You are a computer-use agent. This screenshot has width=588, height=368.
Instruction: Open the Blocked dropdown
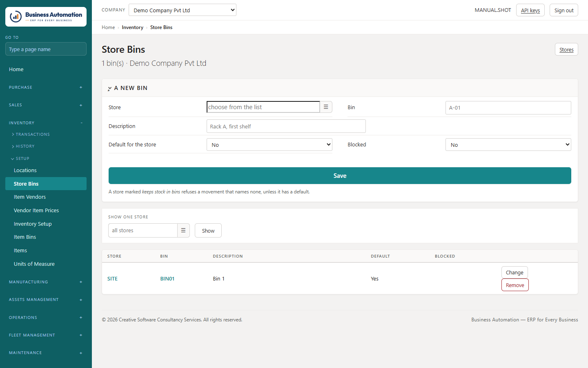508,145
